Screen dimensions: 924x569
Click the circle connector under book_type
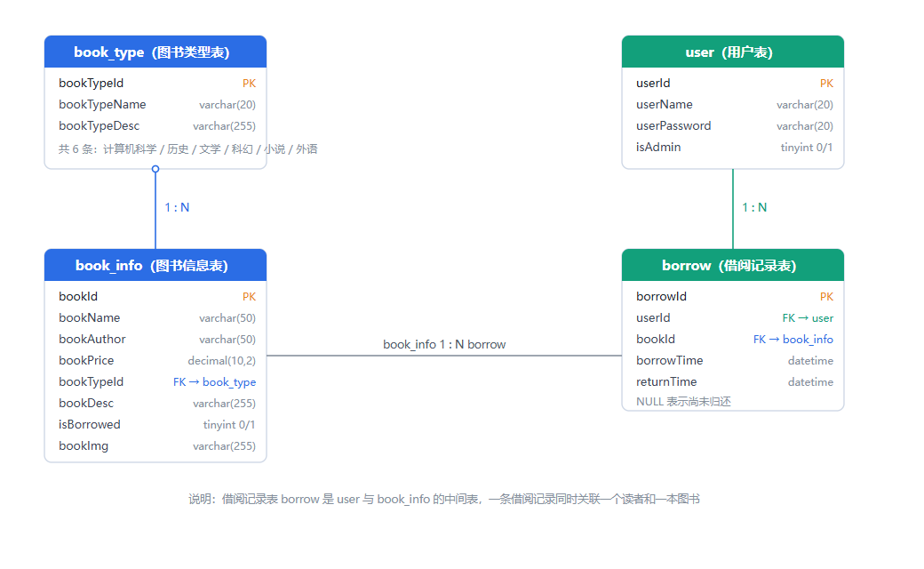(x=155, y=169)
